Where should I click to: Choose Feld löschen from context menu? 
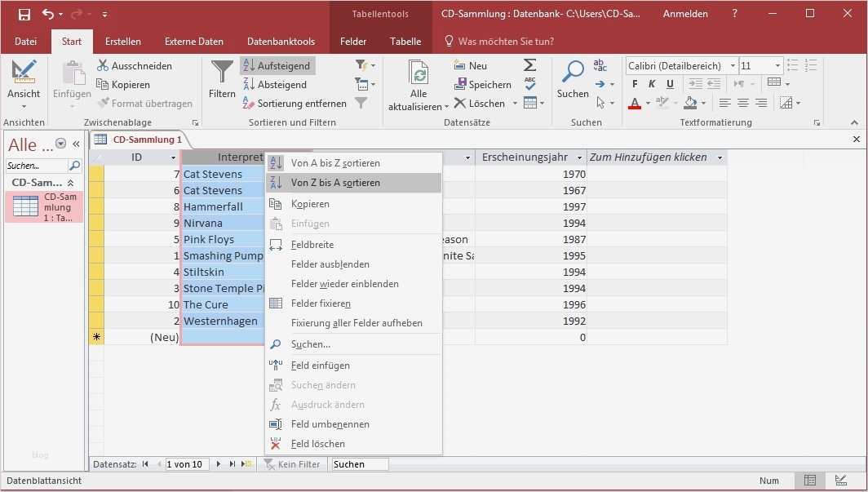[x=317, y=444]
